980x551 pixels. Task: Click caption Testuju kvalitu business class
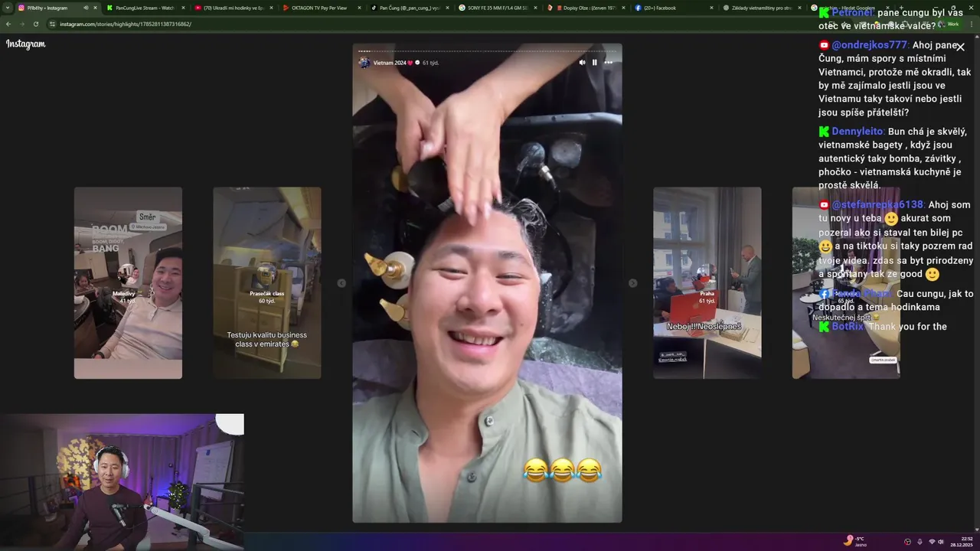(x=266, y=339)
